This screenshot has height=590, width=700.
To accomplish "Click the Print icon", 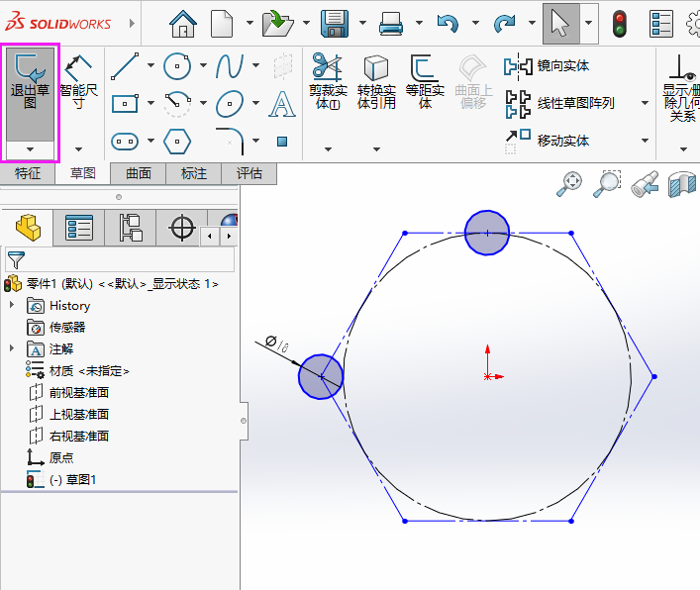I will [x=391, y=23].
